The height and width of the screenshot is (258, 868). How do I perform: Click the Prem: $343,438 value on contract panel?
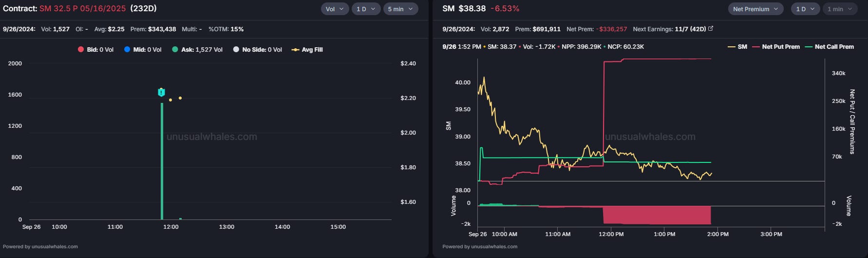[x=153, y=29]
